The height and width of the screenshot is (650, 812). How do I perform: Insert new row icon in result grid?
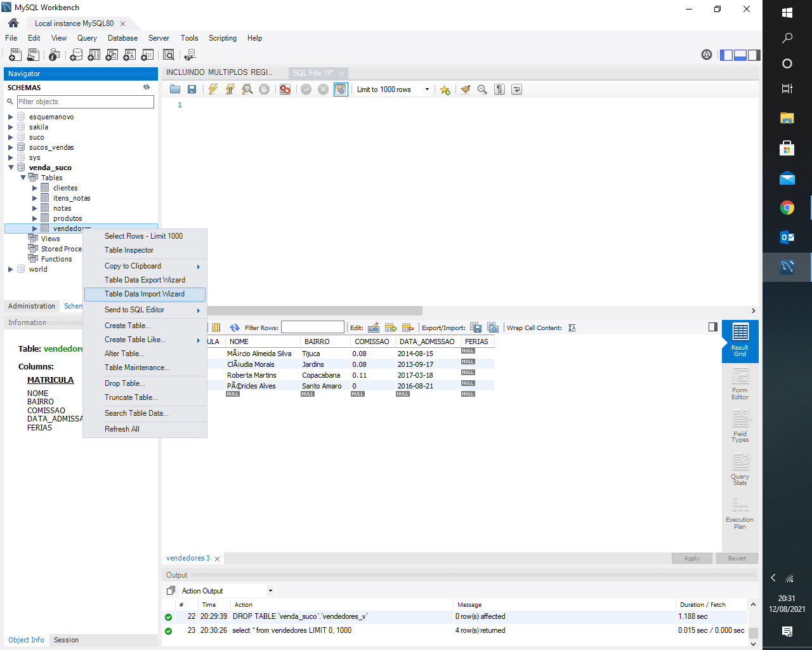point(391,328)
